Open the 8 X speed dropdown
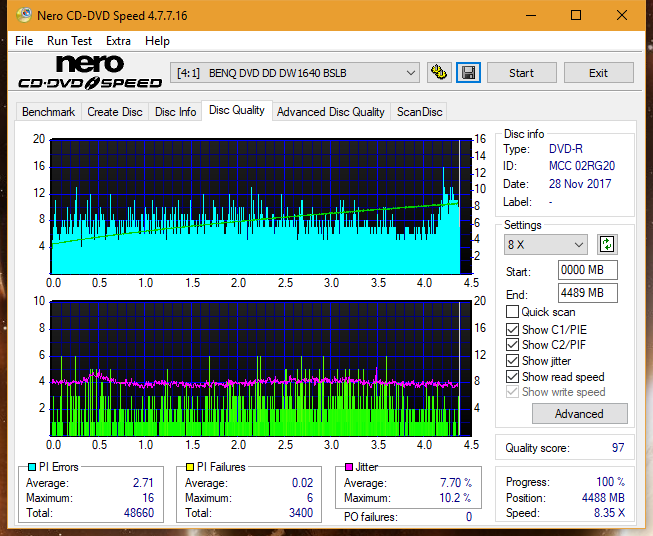Screen dimensions: 653x536 click(546, 244)
